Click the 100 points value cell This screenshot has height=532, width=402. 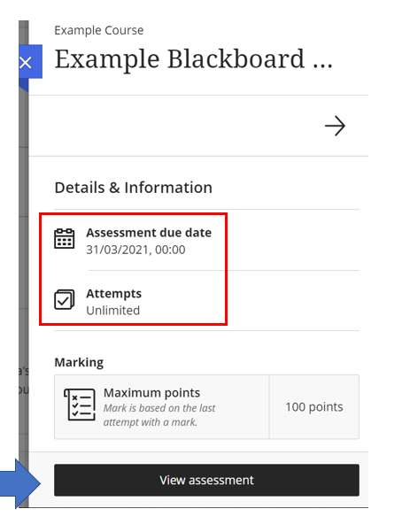tap(314, 407)
